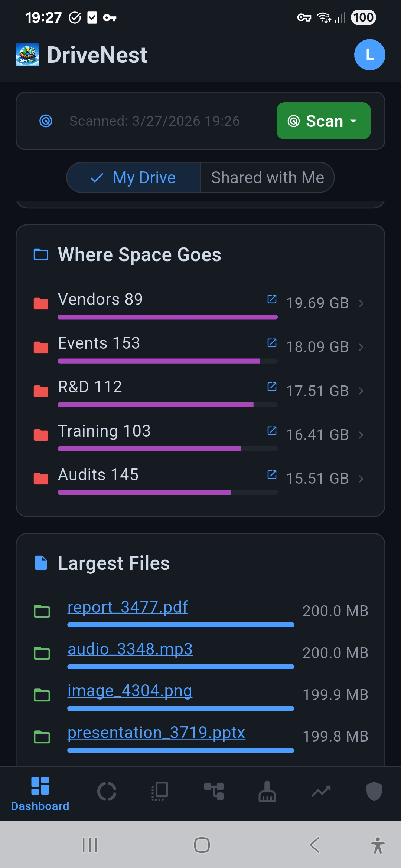Image resolution: width=401 pixels, height=868 pixels.
Task: Open parent folder of audio_3348.mp3
Action: tap(42, 653)
